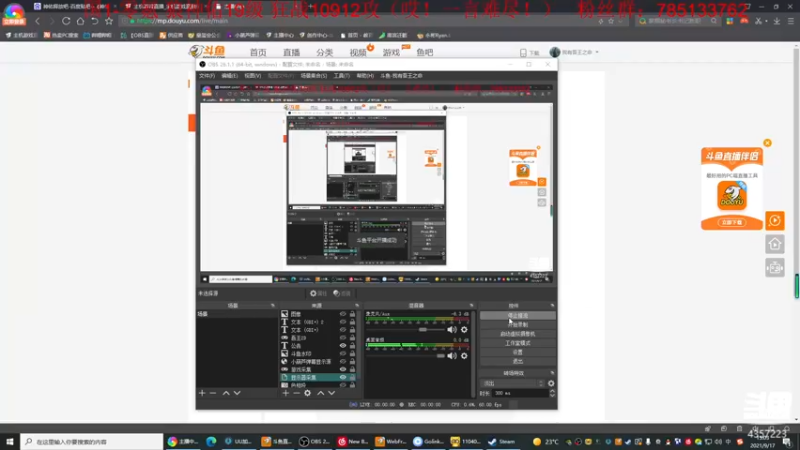Mute the 麦克风/Aux speaker icon
Screen dimensions: 800x450
click(x=452, y=330)
